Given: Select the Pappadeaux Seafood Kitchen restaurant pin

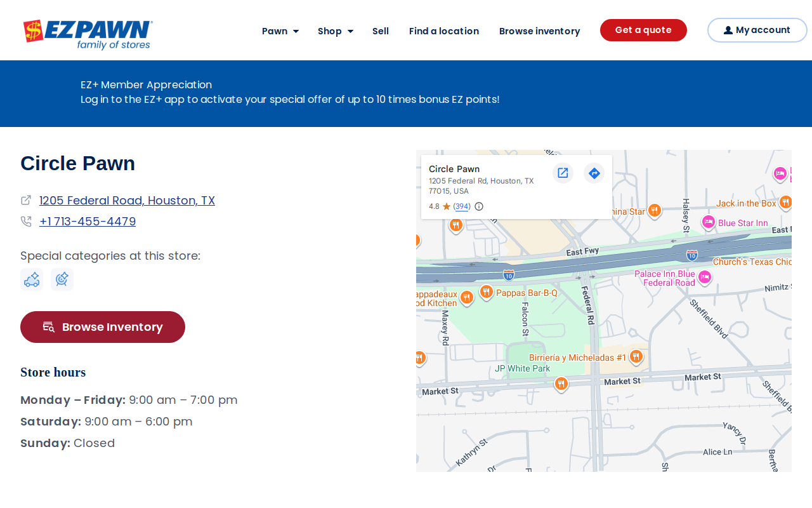Looking at the screenshot, I should click(x=467, y=297).
